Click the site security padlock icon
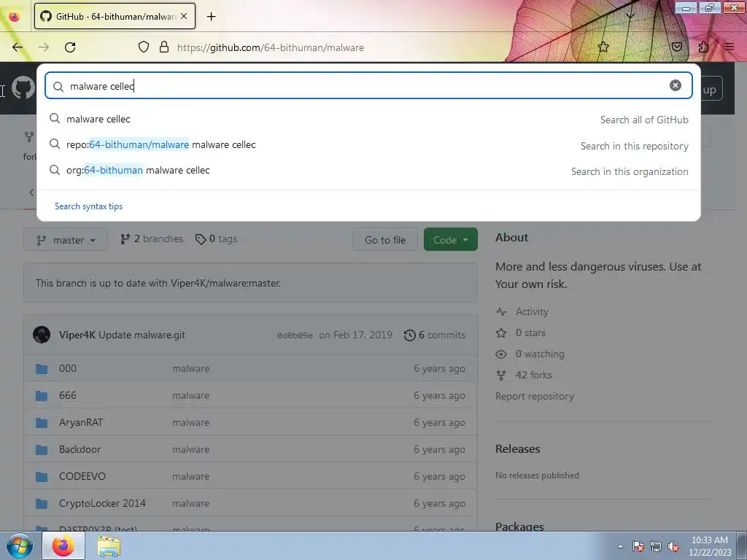Screen dimensions: 747x560 pyautogui.click(x=164, y=47)
